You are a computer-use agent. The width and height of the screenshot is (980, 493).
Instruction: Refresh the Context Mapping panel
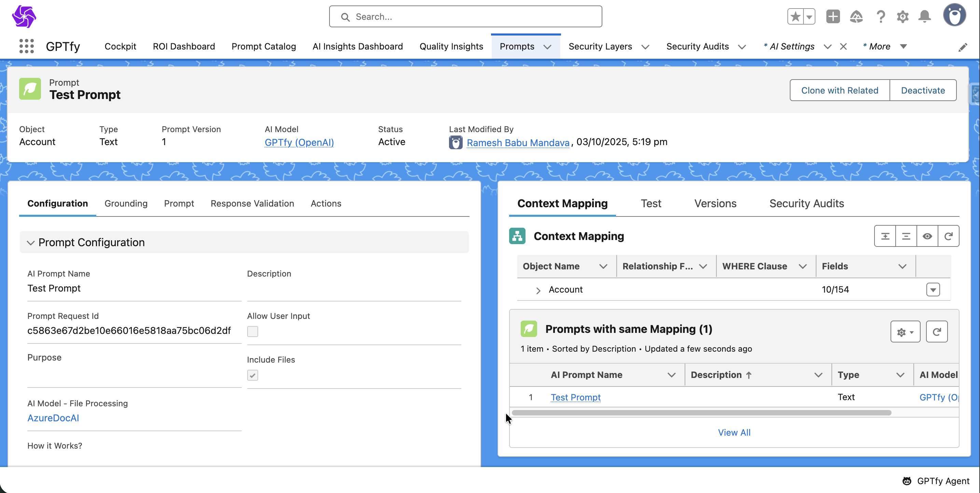[x=948, y=236]
